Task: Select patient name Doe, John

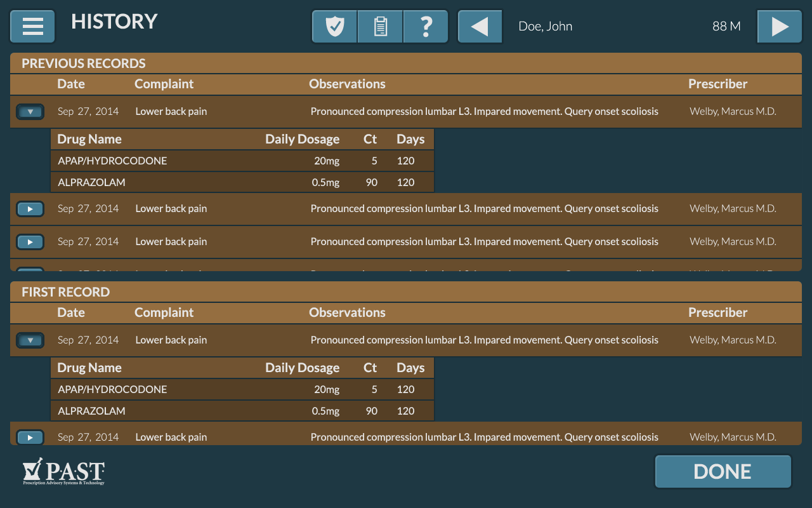Action: [x=545, y=27]
